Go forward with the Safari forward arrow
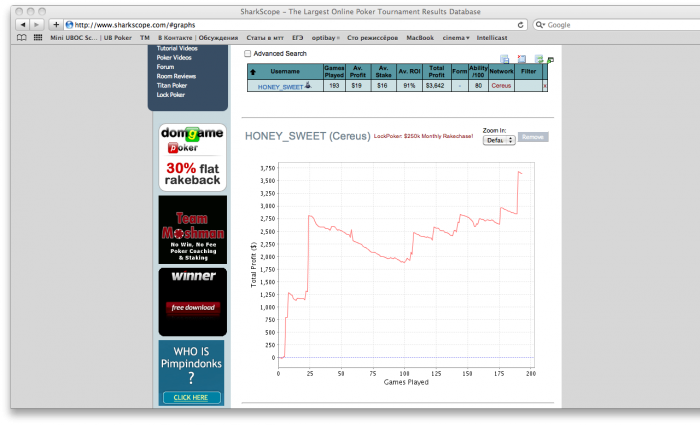The height and width of the screenshot is (425, 700). click(37, 25)
